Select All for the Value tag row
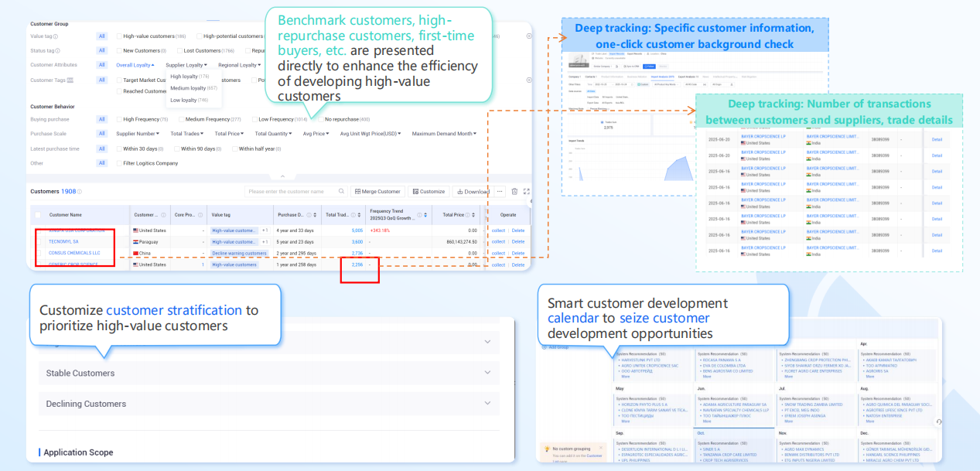980x471 pixels. click(x=101, y=36)
